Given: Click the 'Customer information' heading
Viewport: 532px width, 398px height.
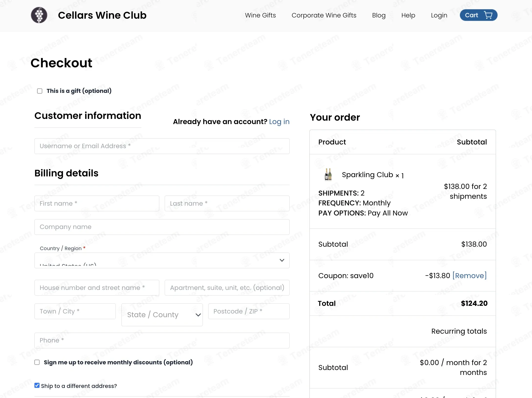Looking at the screenshot, I should coord(88,116).
